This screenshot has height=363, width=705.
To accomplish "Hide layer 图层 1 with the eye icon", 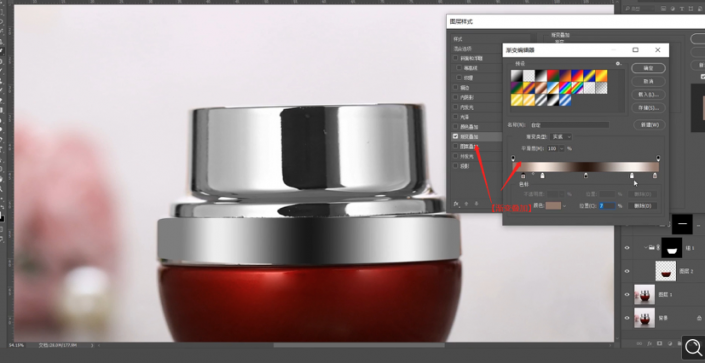I will click(x=627, y=295).
